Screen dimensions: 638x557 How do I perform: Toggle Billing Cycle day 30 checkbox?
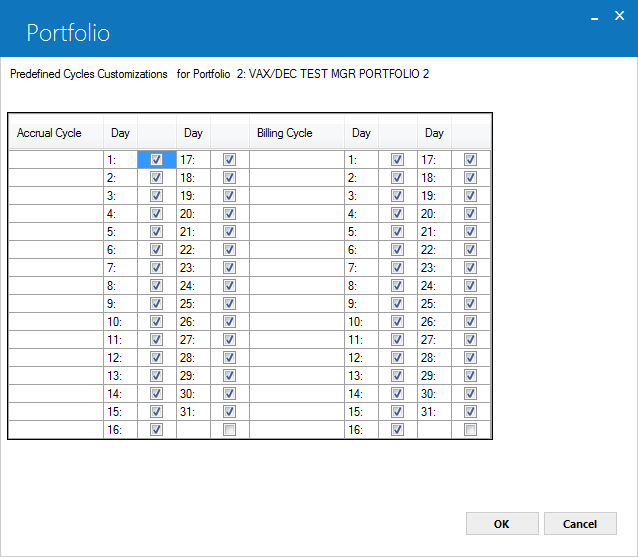click(470, 393)
